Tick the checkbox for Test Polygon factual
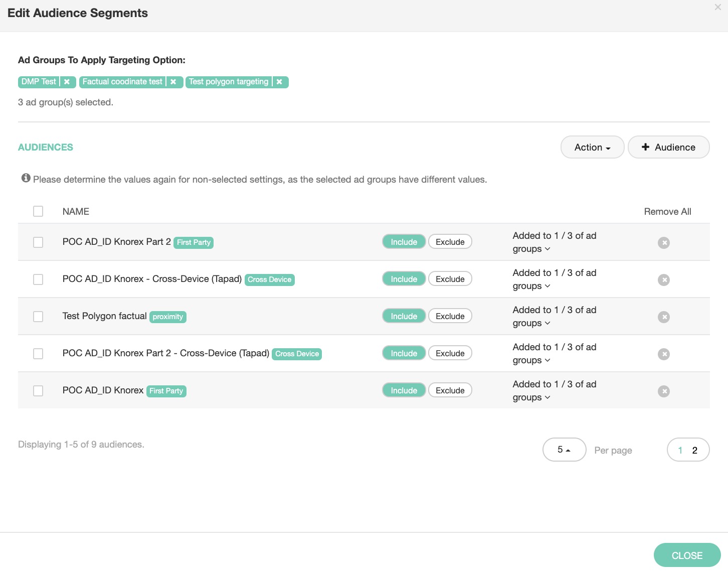This screenshot has height=572, width=728. [x=38, y=317]
